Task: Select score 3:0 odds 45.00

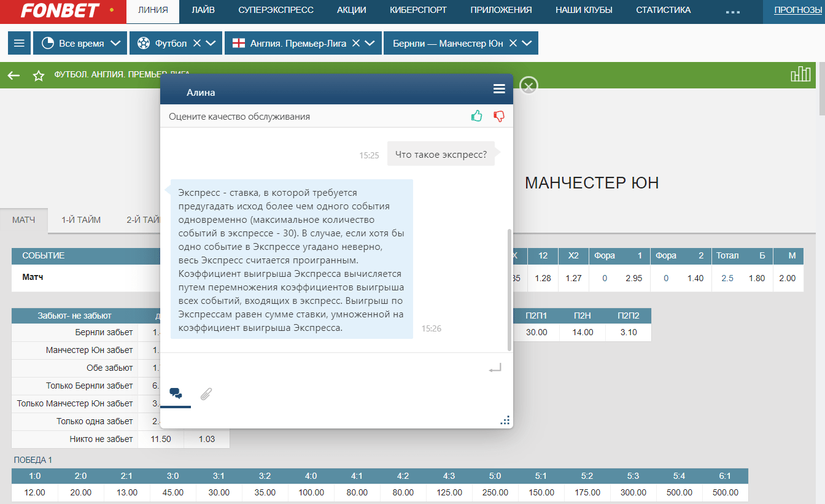Action: (x=172, y=492)
